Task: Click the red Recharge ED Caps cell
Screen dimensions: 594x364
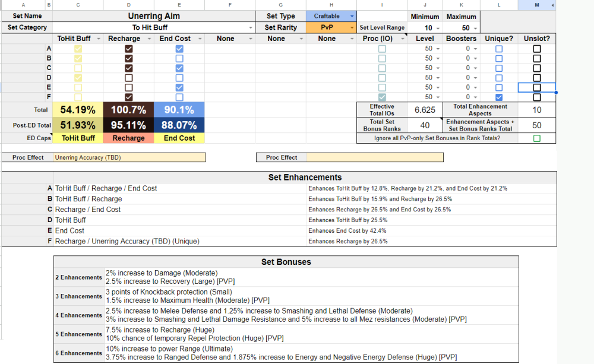Action: [x=128, y=138]
